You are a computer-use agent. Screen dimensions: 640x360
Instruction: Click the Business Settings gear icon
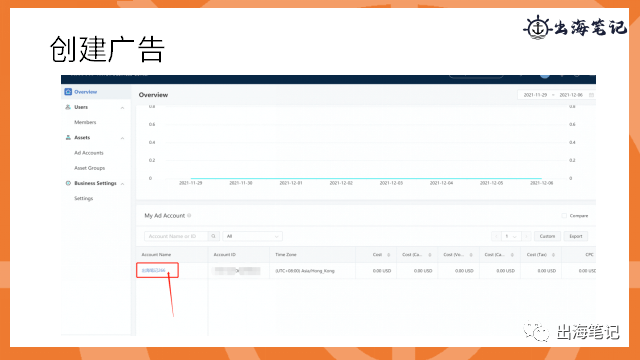tap(68, 183)
